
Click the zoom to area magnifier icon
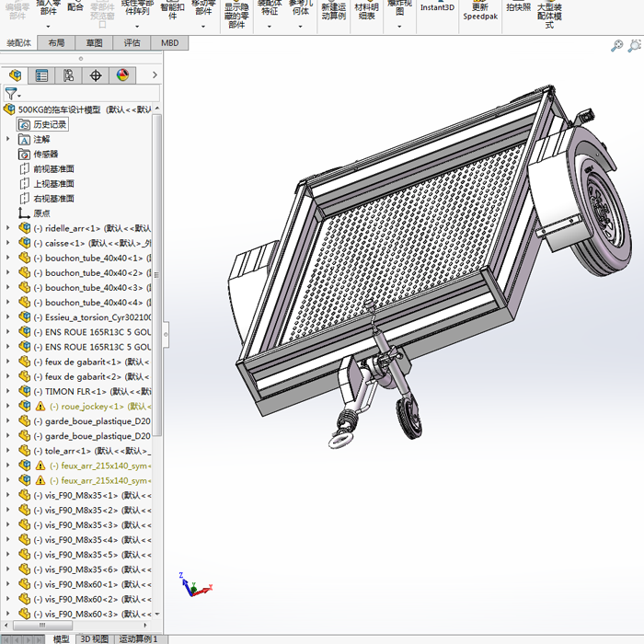coord(635,45)
